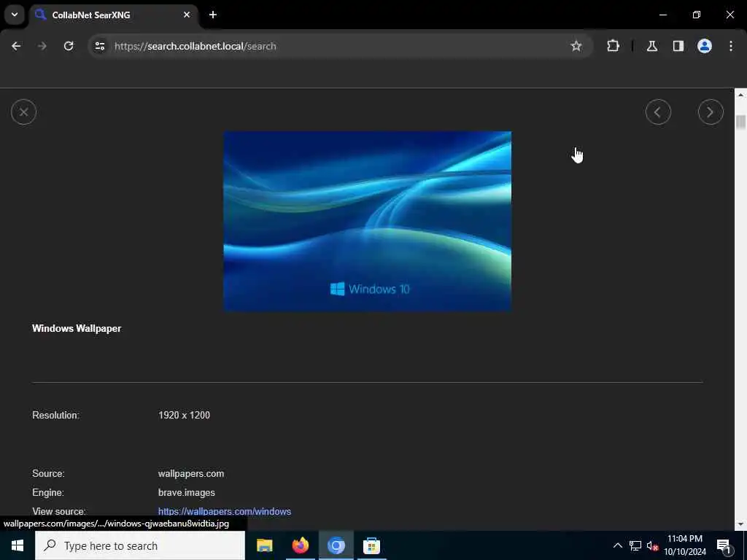
Task: Click the scrollbar down arrow
Action: 740,524
